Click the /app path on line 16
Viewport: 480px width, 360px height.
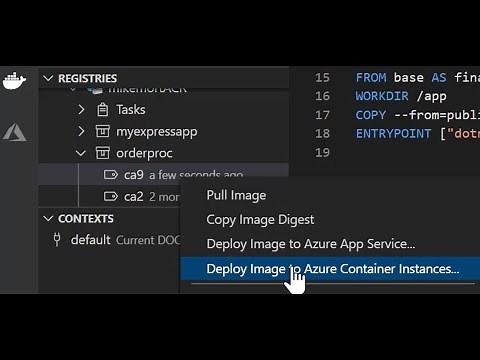(x=432, y=97)
